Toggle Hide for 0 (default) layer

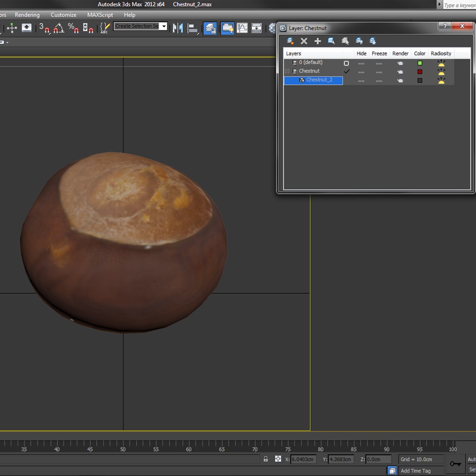click(x=361, y=63)
